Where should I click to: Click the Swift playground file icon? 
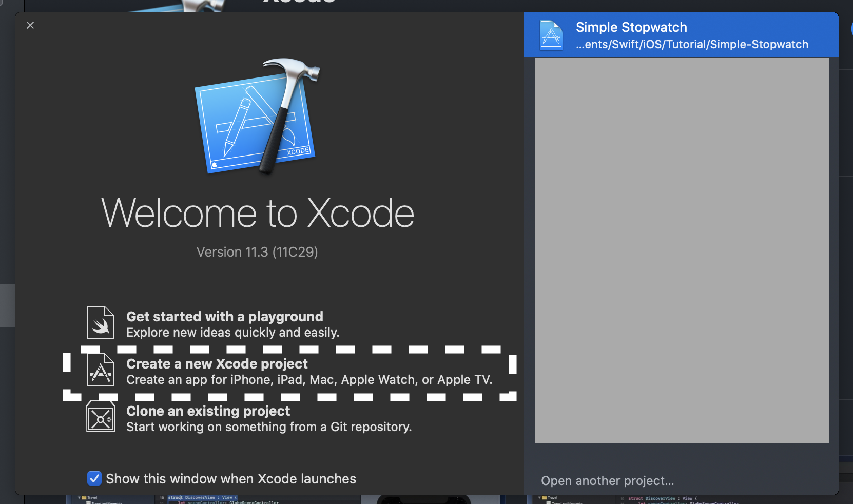pos(101,322)
